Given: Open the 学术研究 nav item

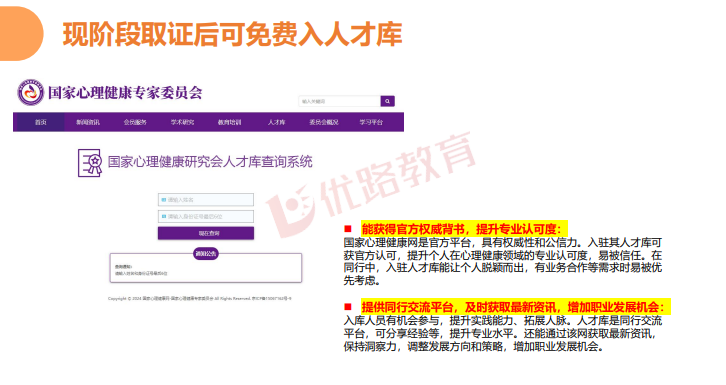Looking at the screenshot, I should pos(182,122).
